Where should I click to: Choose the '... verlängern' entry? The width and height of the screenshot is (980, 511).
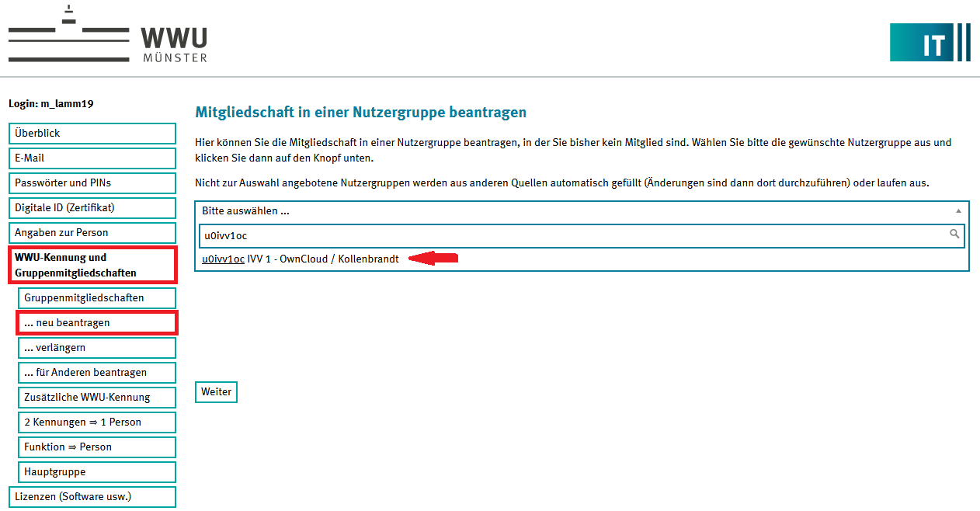coord(97,348)
